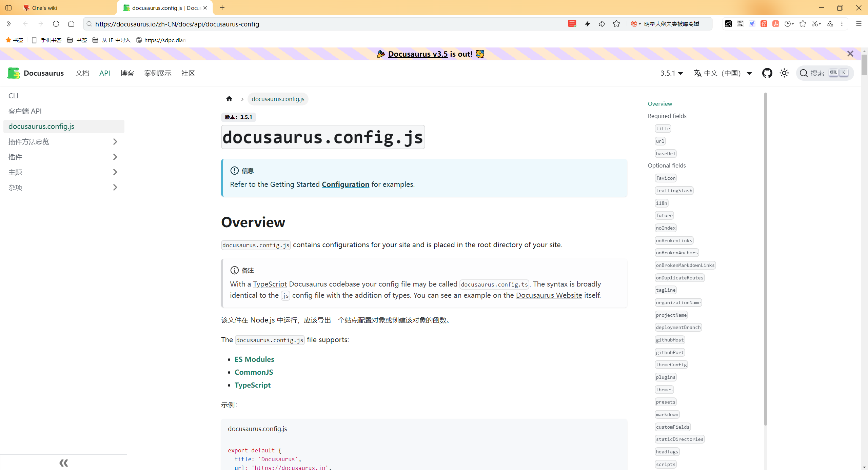Click the home breadcrumb icon
The height and width of the screenshot is (470, 868).
click(229, 99)
